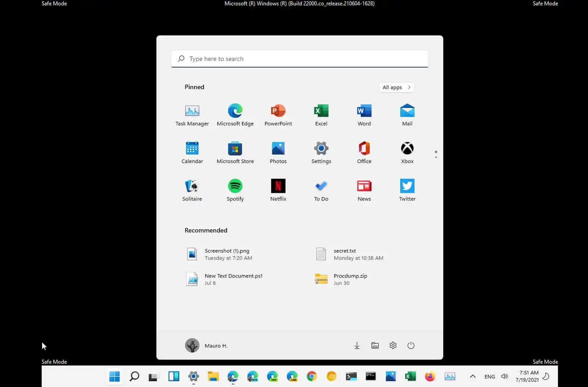Launch Firefox from the taskbar

[x=430, y=376]
